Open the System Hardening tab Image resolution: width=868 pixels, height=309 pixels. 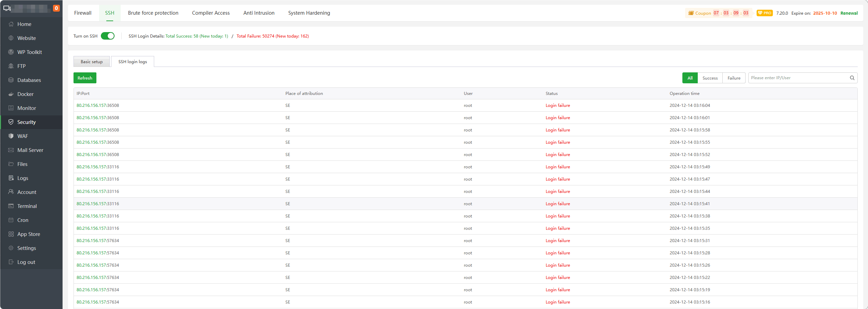(x=309, y=13)
